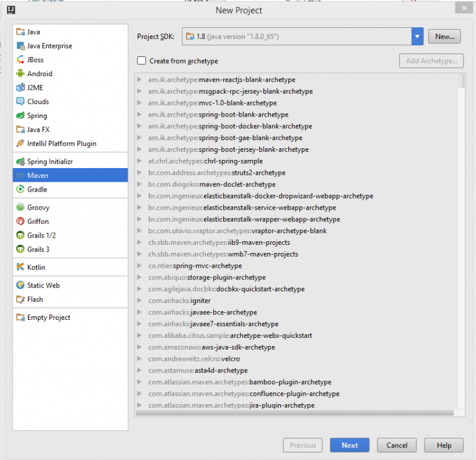Select the Gradle project type icon

[20, 190]
